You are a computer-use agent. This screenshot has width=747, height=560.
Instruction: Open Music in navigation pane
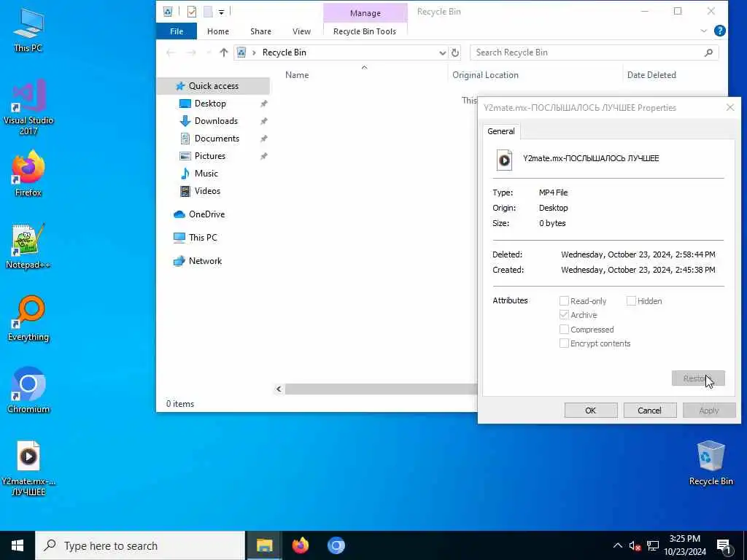click(206, 174)
